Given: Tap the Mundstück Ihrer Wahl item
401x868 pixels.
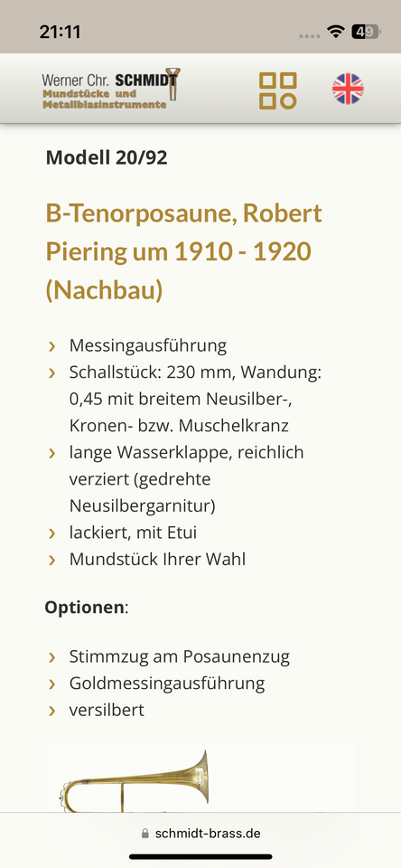Looking at the screenshot, I should [x=157, y=559].
